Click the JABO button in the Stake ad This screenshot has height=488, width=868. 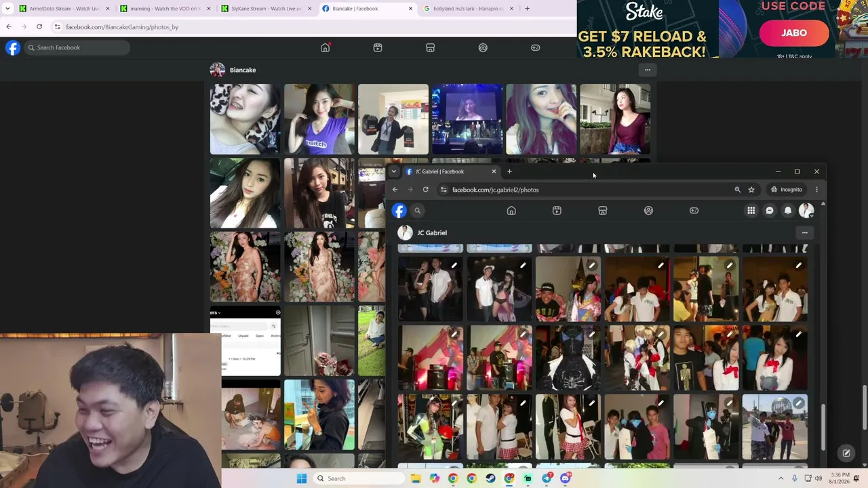pyautogui.click(x=794, y=33)
